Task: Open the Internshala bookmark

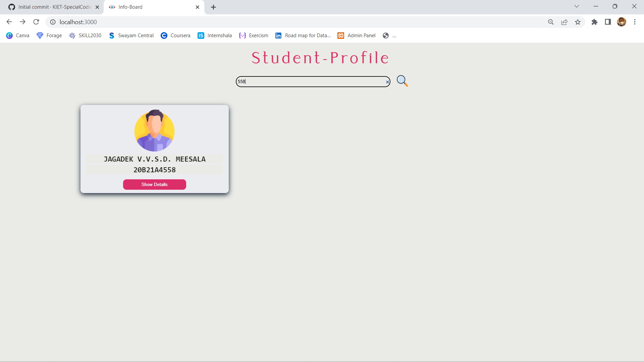Action: click(x=214, y=35)
